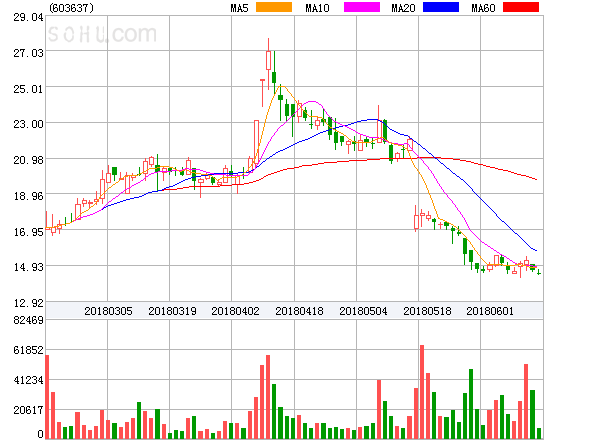600x440 pixels.
Task: Click the 16.95 price axis label
Action: coord(28,232)
